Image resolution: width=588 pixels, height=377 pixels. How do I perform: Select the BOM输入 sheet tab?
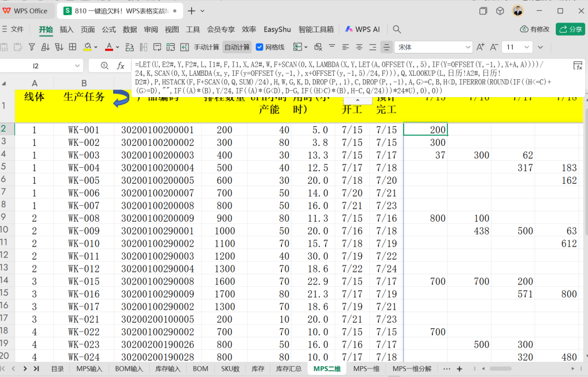coord(129,369)
